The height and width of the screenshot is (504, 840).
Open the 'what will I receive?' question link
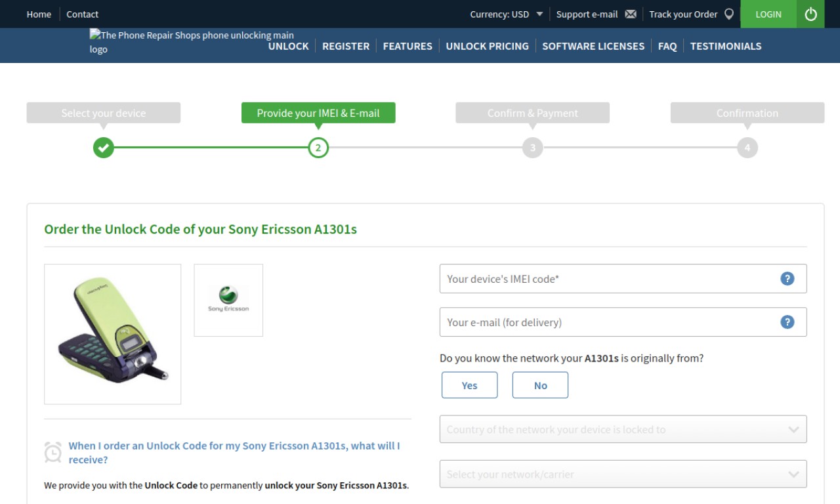point(234,452)
